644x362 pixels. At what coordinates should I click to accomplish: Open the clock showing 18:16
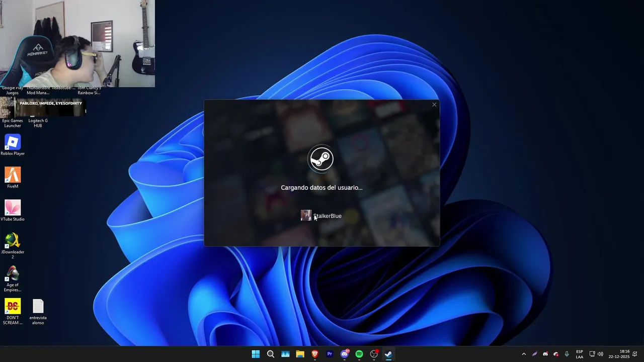point(619,354)
